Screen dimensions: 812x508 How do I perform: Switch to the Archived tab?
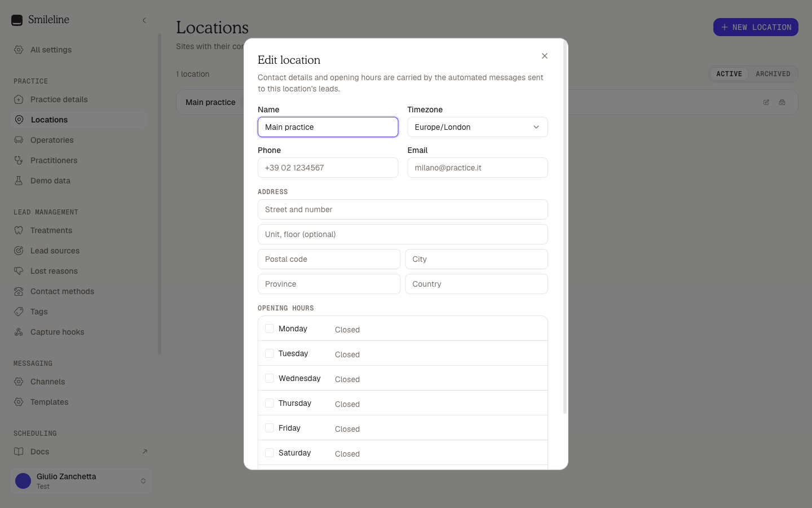(x=773, y=74)
